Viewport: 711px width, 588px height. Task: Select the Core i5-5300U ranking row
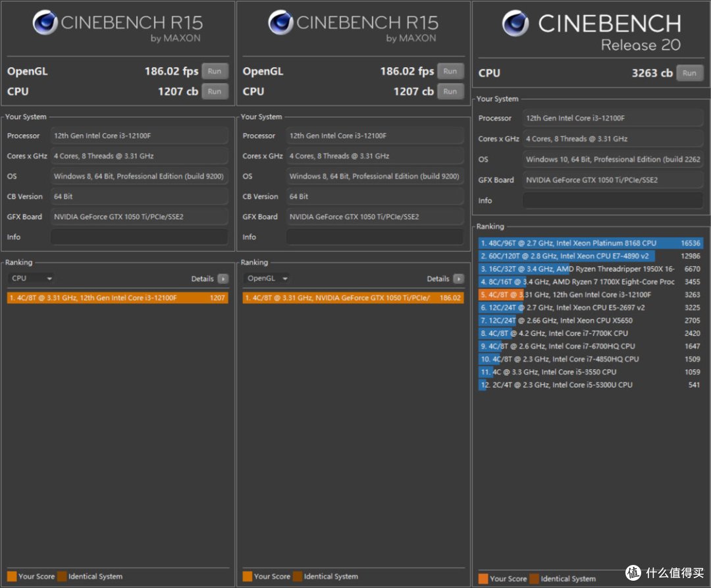click(591, 385)
